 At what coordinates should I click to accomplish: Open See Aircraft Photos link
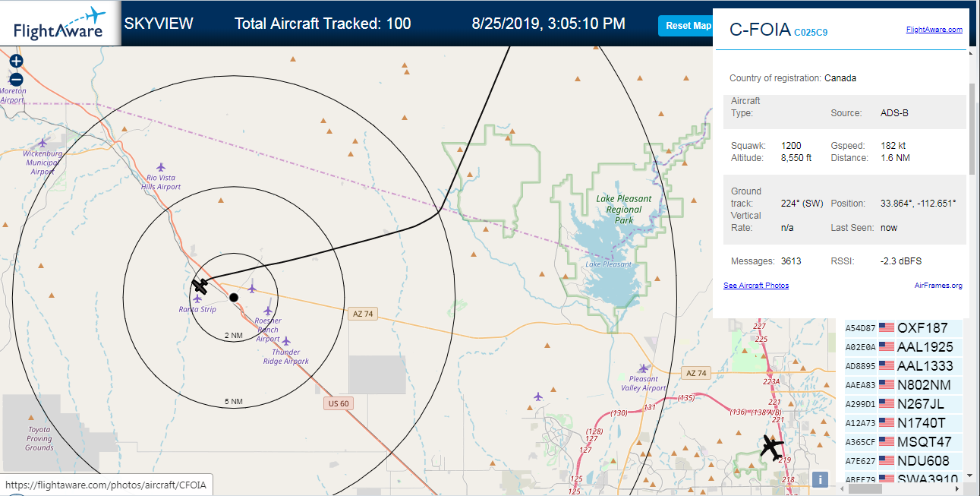[x=756, y=286]
